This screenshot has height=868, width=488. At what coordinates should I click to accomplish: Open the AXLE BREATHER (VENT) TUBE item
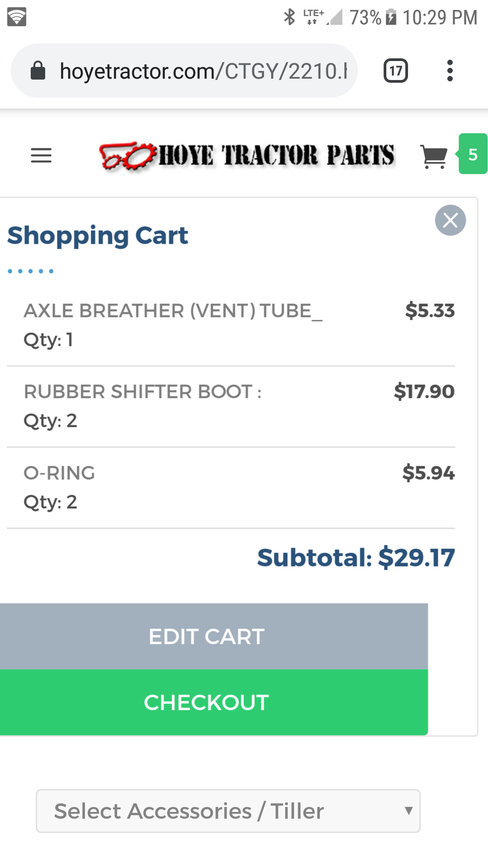click(x=173, y=311)
